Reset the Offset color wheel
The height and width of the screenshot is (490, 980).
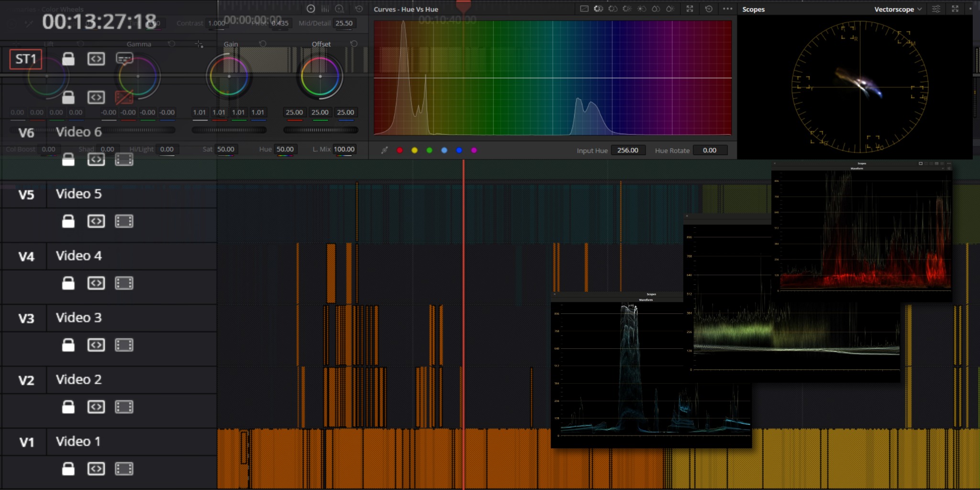click(354, 44)
